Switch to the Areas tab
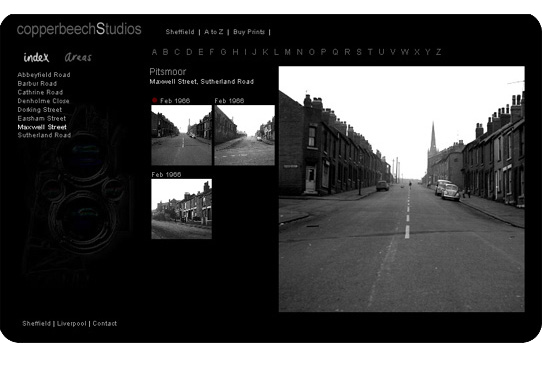Screen dimensions: 542x369 pyautogui.click(x=78, y=57)
